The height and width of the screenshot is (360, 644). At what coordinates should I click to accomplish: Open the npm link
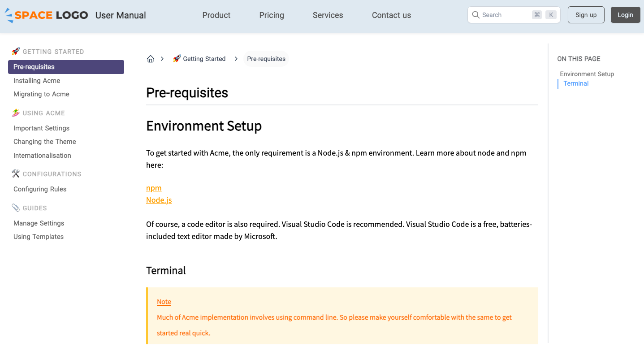pos(154,188)
